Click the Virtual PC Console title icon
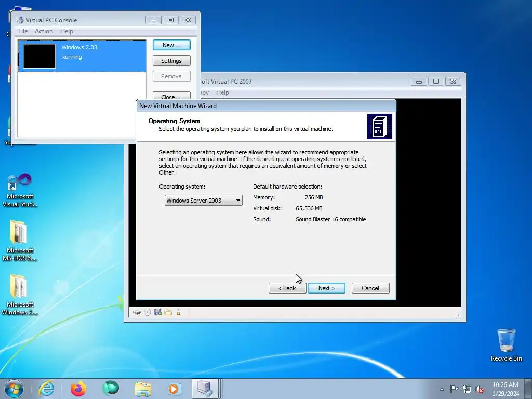 click(x=20, y=20)
